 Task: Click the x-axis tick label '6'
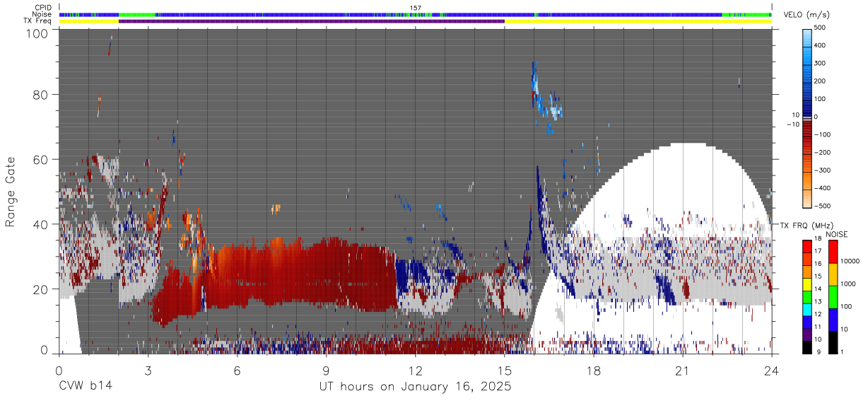(x=237, y=371)
